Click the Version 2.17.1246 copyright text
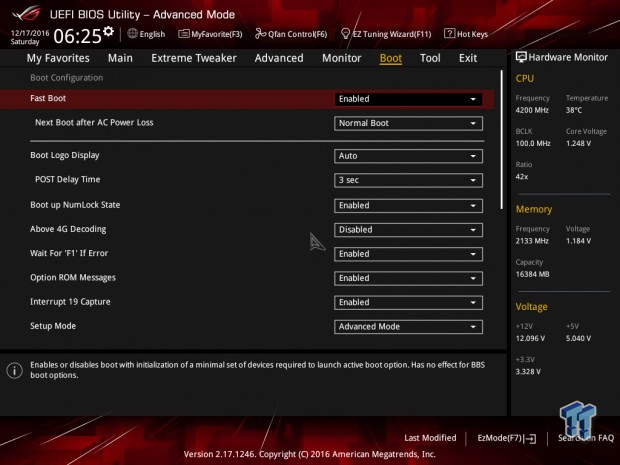The image size is (620, 465). [x=310, y=454]
